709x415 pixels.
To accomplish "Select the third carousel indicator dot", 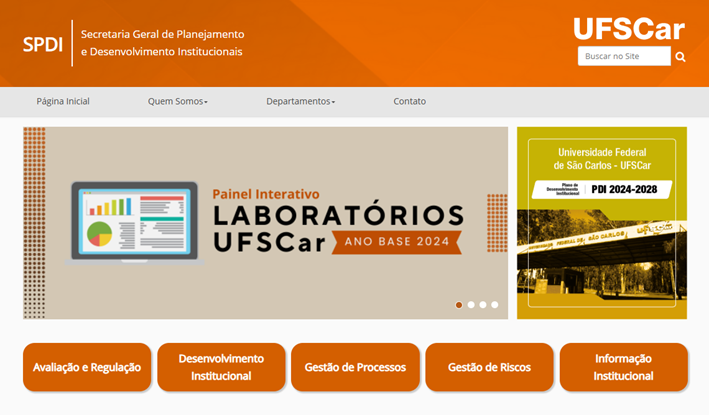I will tap(483, 305).
